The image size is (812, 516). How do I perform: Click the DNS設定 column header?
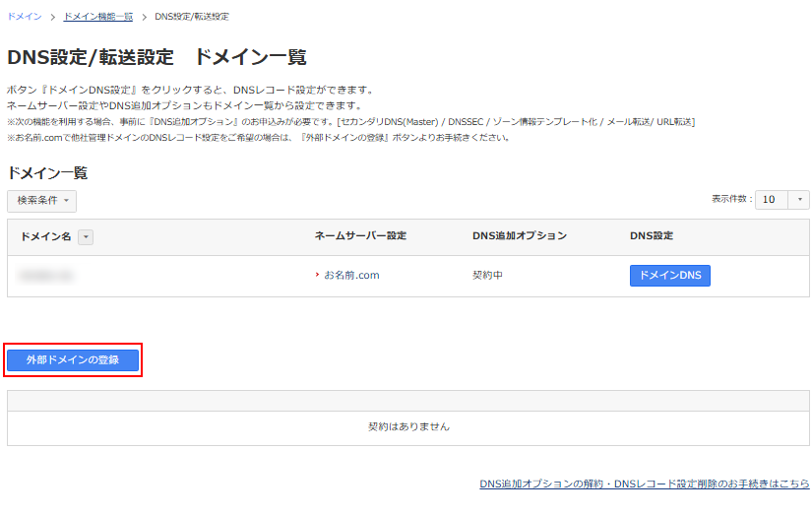[x=651, y=236]
